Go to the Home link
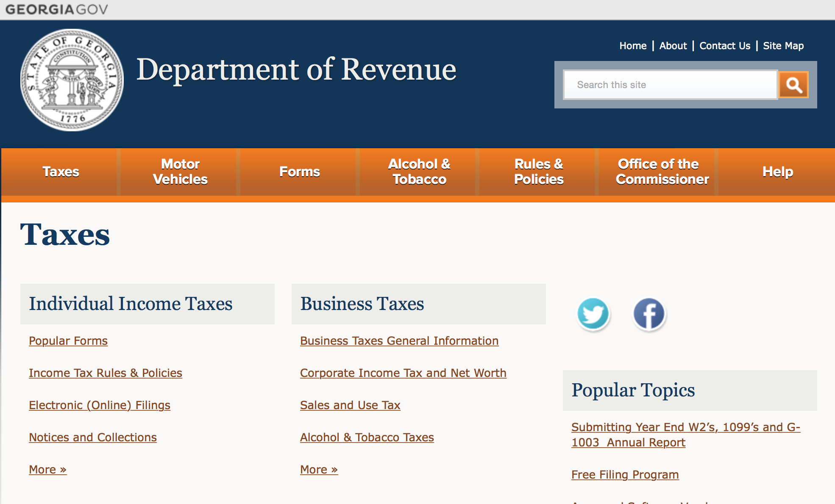Image resolution: width=835 pixels, height=504 pixels. 633,46
